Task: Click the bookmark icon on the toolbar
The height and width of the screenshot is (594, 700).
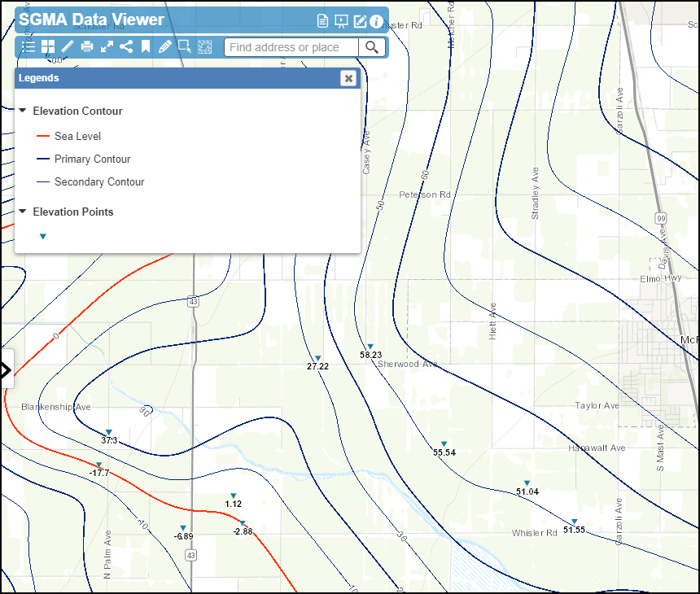Action: [x=146, y=46]
